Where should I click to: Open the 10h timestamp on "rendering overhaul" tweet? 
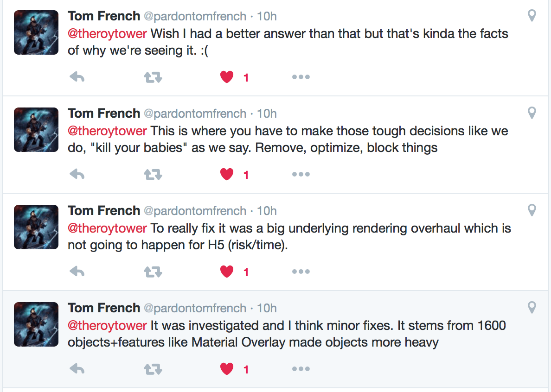point(267,211)
